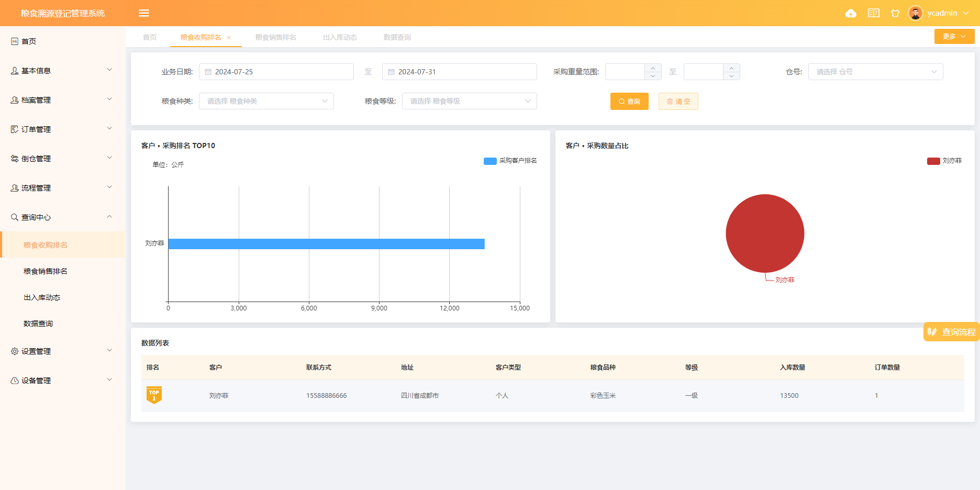The width and height of the screenshot is (980, 490).
Task: Open the documentation book icon
Action: [873, 13]
